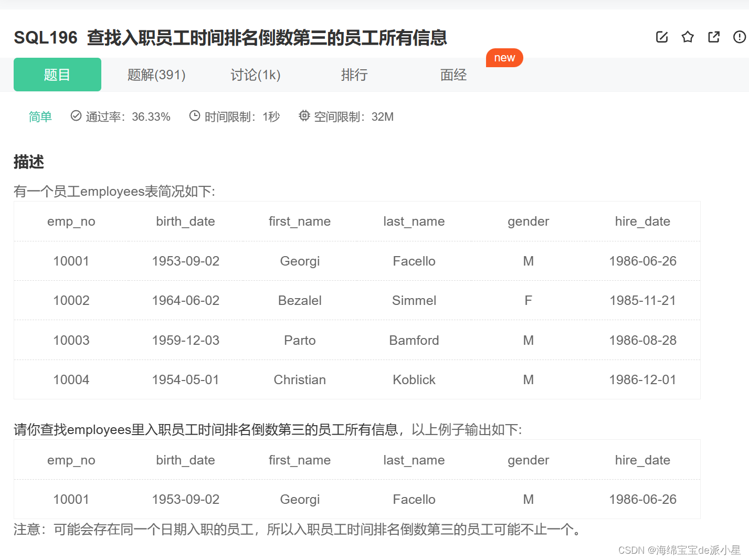Click cell 10004 in employees table

click(x=71, y=380)
